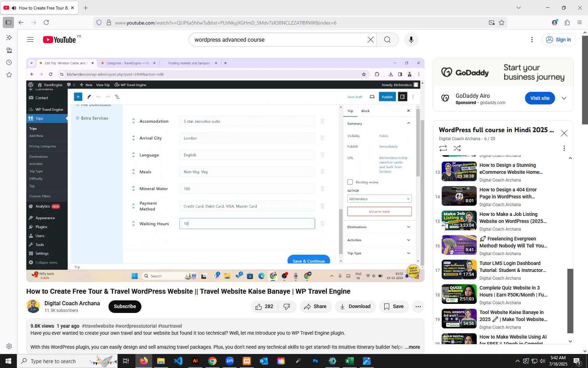Dislike the video with thumbs down

tap(287, 307)
